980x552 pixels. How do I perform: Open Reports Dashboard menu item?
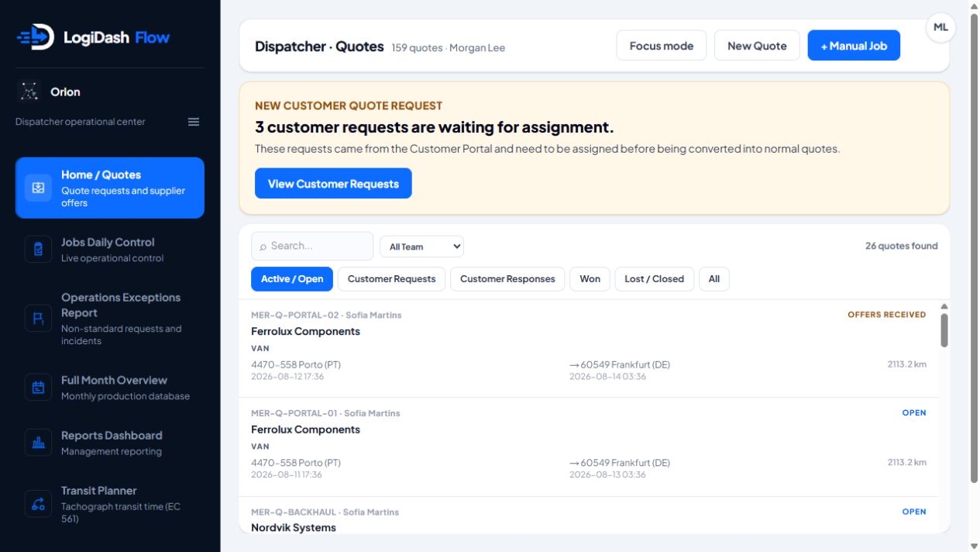coord(110,443)
